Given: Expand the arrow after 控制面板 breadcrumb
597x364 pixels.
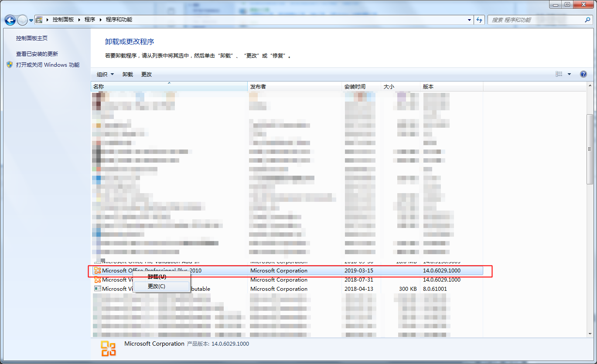Looking at the screenshot, I should point(79,20).
